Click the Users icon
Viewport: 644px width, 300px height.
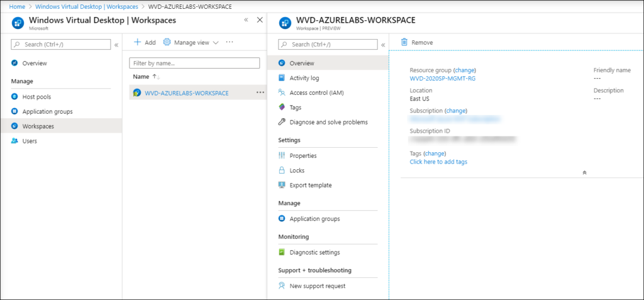pyautogui.click(x=14, y=141)
